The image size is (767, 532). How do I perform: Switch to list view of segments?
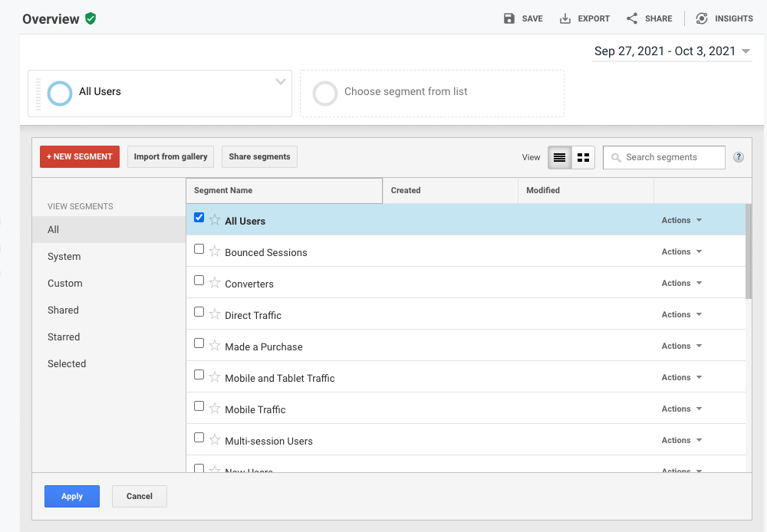pos(559,157)
